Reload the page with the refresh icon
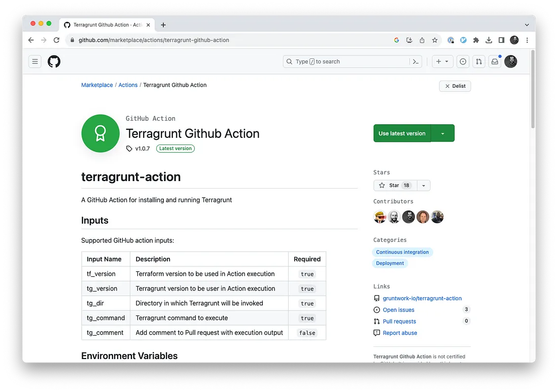 pyautogui.click(x=56, y=40)
